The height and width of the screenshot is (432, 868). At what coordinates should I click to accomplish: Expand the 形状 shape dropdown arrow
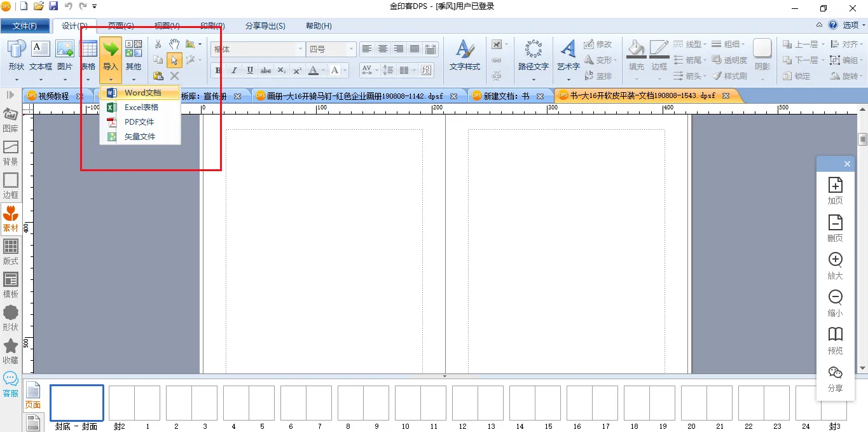(x=17, y=80)
